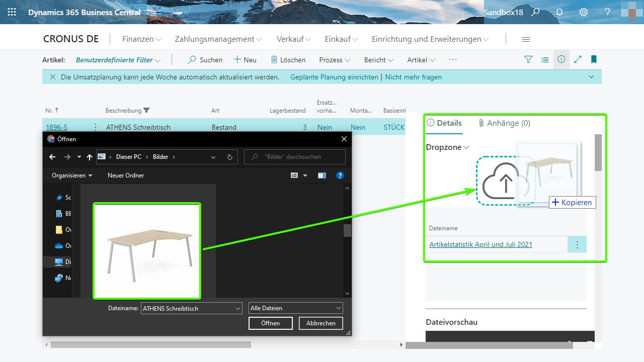Screen dimensions: 644x362
Task: Open Artikelstatistik April und Juli 2021 file
Action: point(480,244)
